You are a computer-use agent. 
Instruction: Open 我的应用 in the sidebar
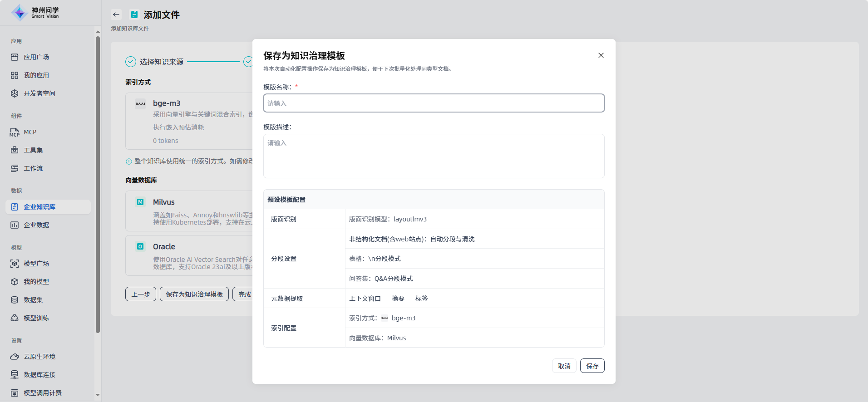point(36,75)
